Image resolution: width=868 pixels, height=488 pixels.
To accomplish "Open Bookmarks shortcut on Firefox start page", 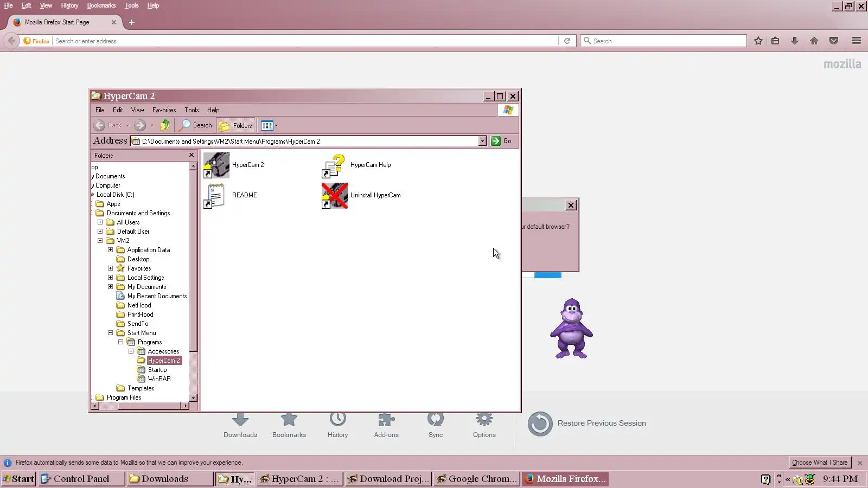I will point(289,426).
